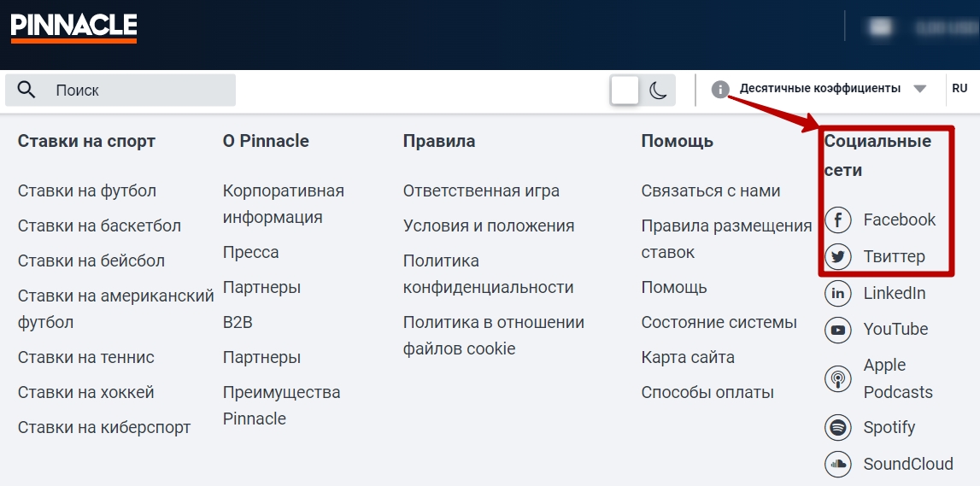The image size is (980, 486).
Task: Follow the Facebook text link
Action: click(900, 220)
